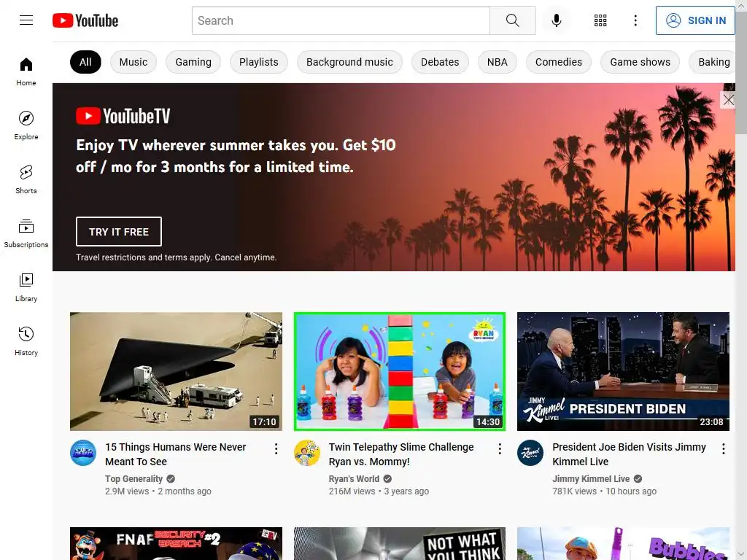Click '2.9M views' text
Screen dimensions: 747x560
click(127, 491)
